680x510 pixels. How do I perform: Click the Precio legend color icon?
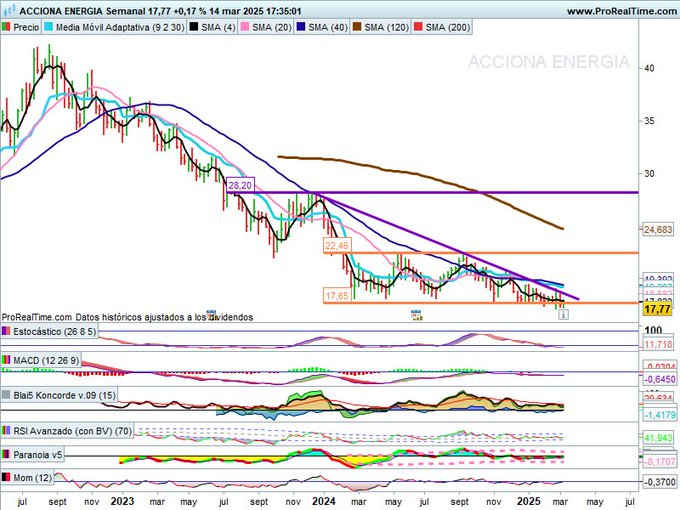coord(6,27)
